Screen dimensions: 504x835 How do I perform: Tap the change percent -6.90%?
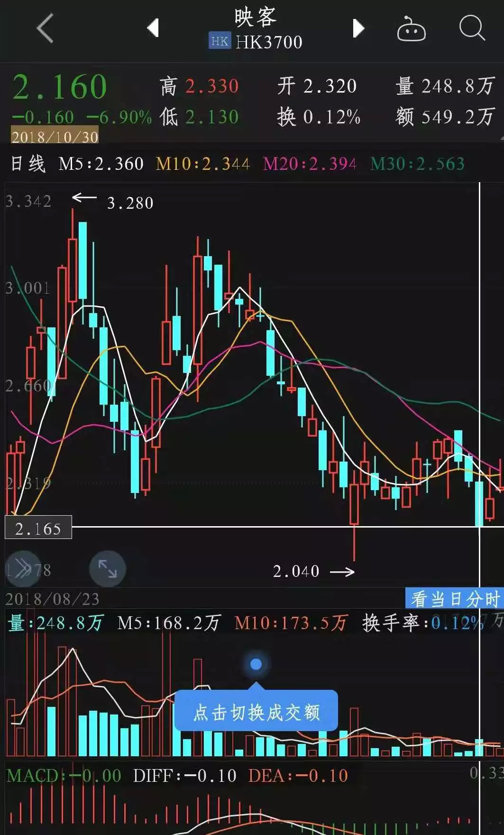pyautogui.click(x=119, y=117)
